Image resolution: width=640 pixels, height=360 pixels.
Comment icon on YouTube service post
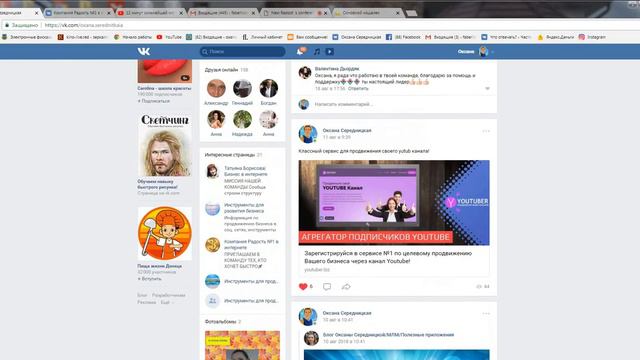point(327,287)
